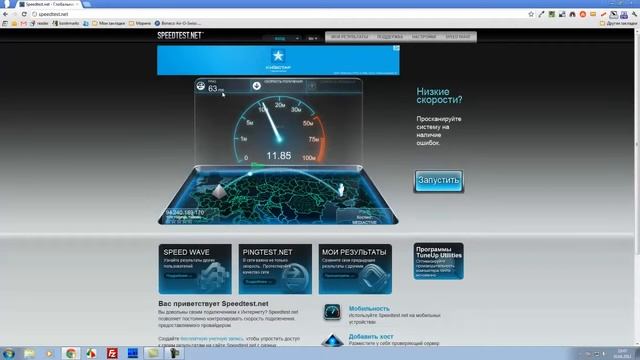This screenshot has width=640, height=360.
Task: Click the server marker on the map
Action: (x=341, y=189)
